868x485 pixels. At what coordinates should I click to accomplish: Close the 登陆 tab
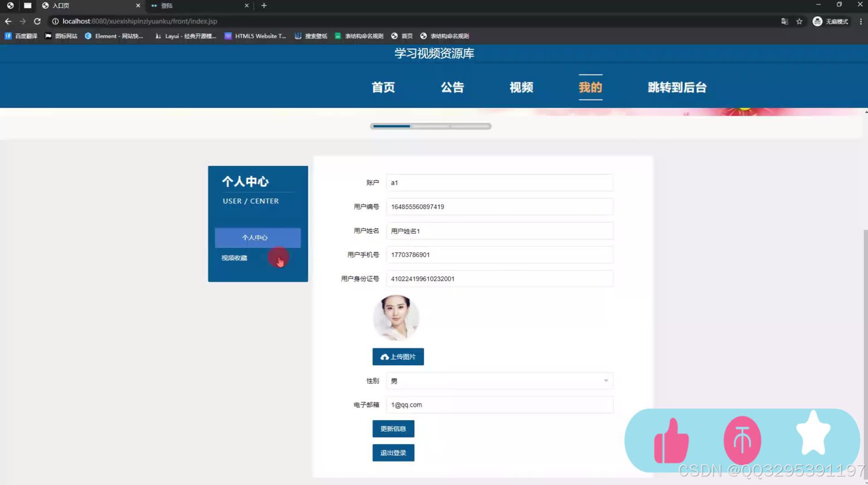tap(247, 5)
